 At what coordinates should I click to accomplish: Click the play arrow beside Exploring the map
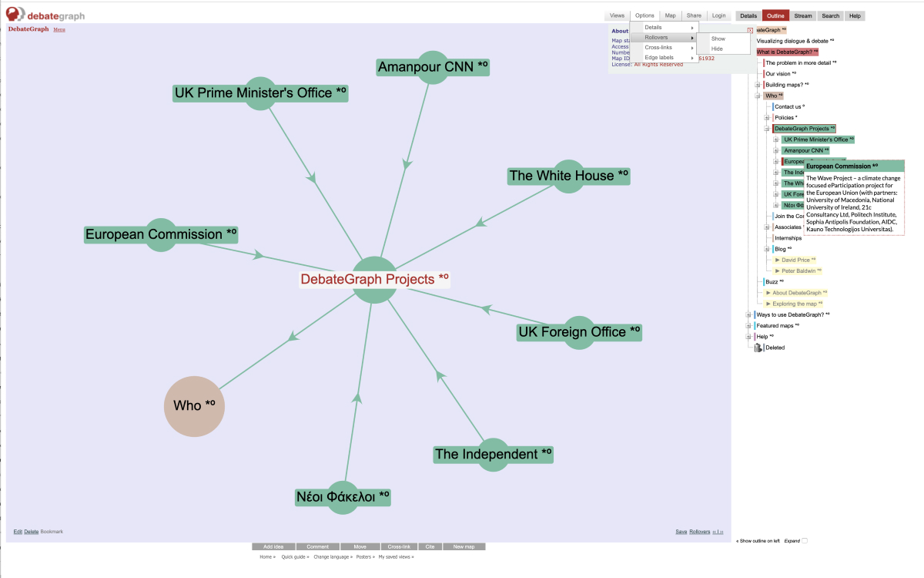pos(768,304)
